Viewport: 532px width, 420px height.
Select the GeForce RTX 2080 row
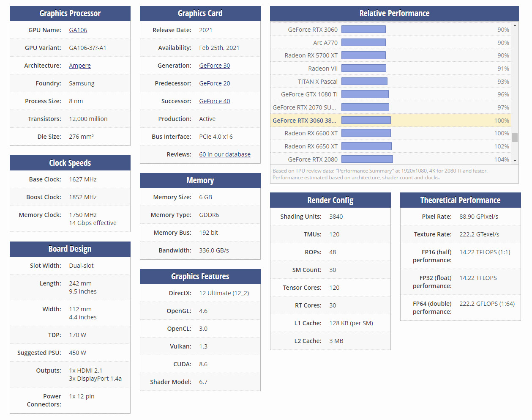tap(391, 159)
